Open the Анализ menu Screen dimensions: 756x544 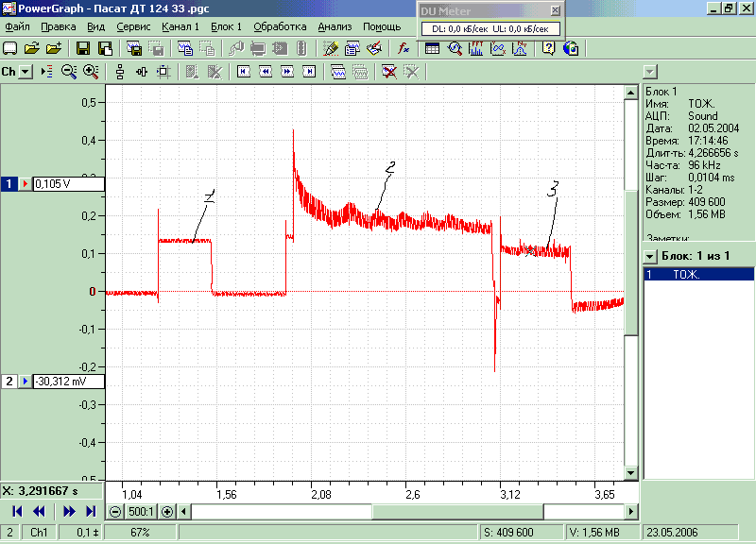335,27
